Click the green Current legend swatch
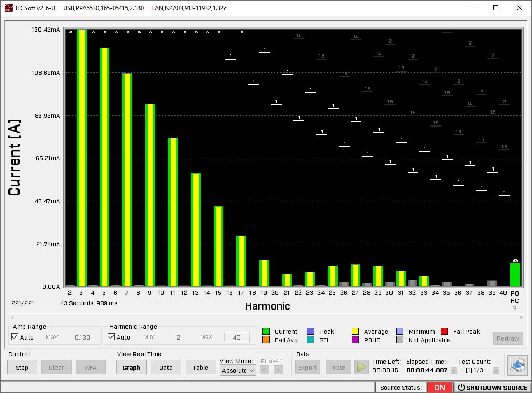The height and width of the screenshot is (393, 532). pyautogui.click(x=266, y=332)
